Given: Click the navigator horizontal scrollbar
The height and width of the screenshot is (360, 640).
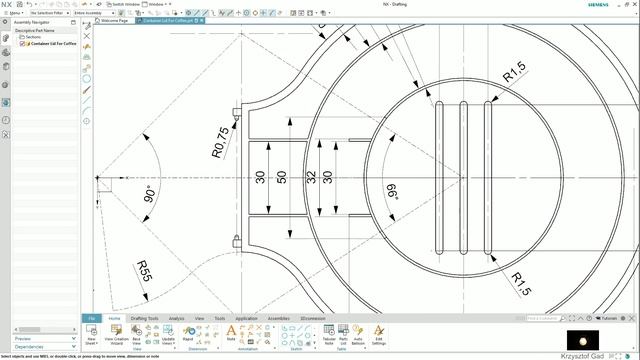Looking at the screenshot, I should (x=45, y=329).
